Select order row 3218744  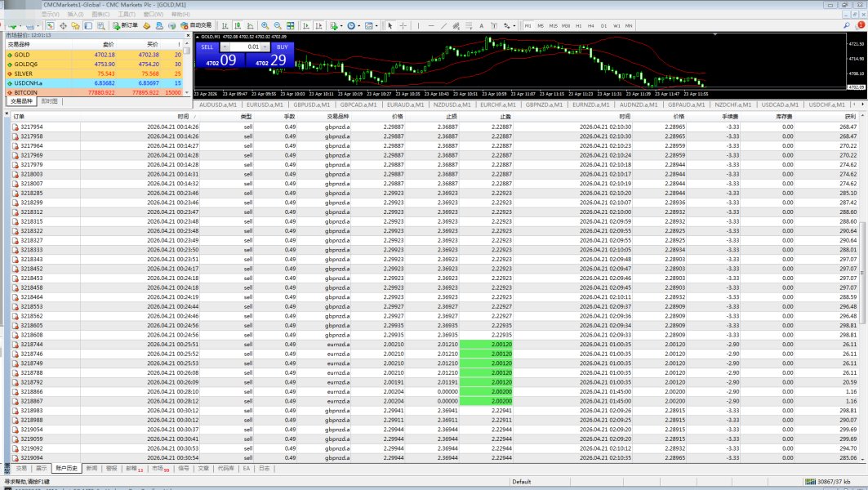[434, 345]
